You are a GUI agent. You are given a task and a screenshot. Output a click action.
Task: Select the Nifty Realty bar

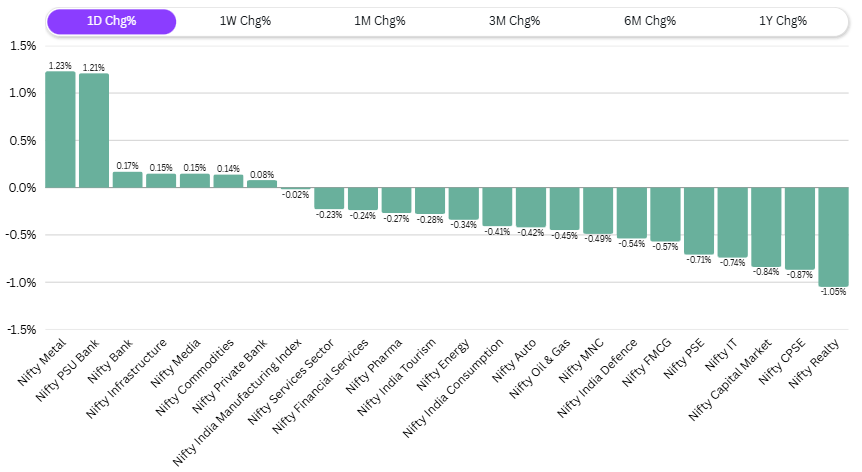click(x=833, y=236)
